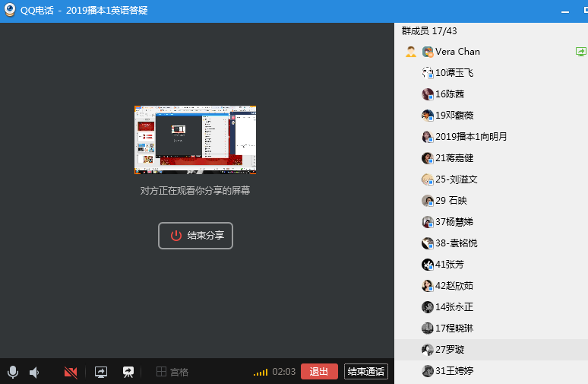Click the avatar of 42赵欣茹
Image resolution: width=588 pixels, height=384 pixels.
point(428,286)
